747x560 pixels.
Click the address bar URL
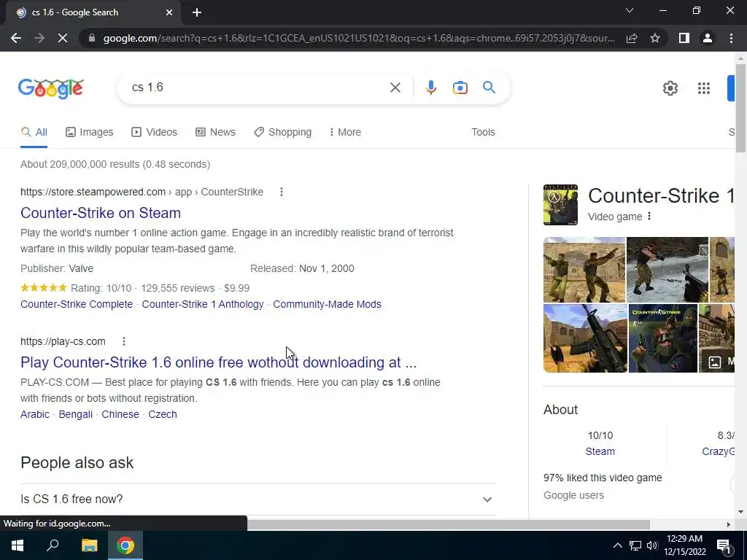[x=359, y=38]
